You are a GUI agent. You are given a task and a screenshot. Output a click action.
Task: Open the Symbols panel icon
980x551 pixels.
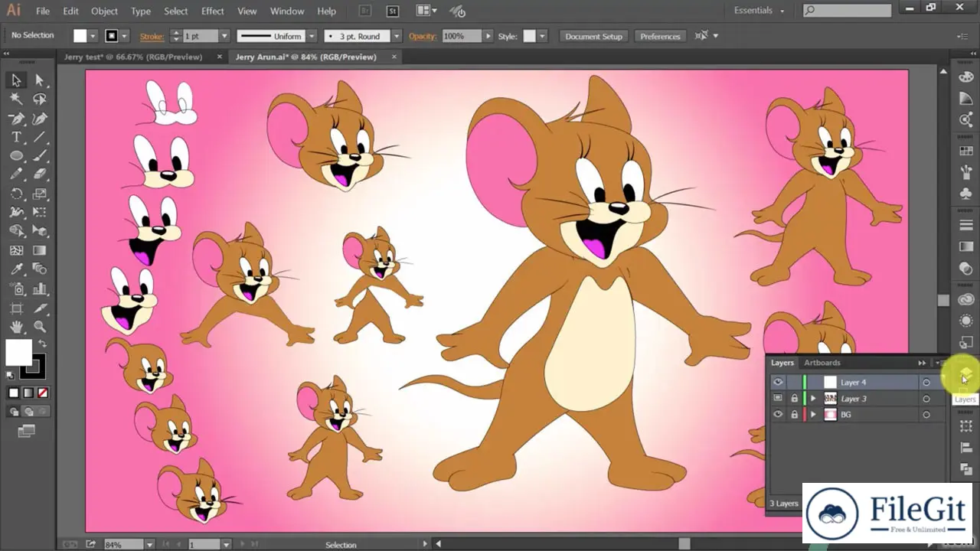[966, 193]
